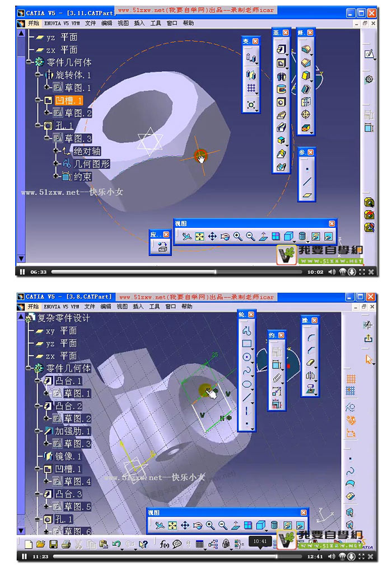Viewport: 392px width, 570px height.
Task: Select the Profile tool in bottom window's sketch toolbar
Action: coord(247,330)
